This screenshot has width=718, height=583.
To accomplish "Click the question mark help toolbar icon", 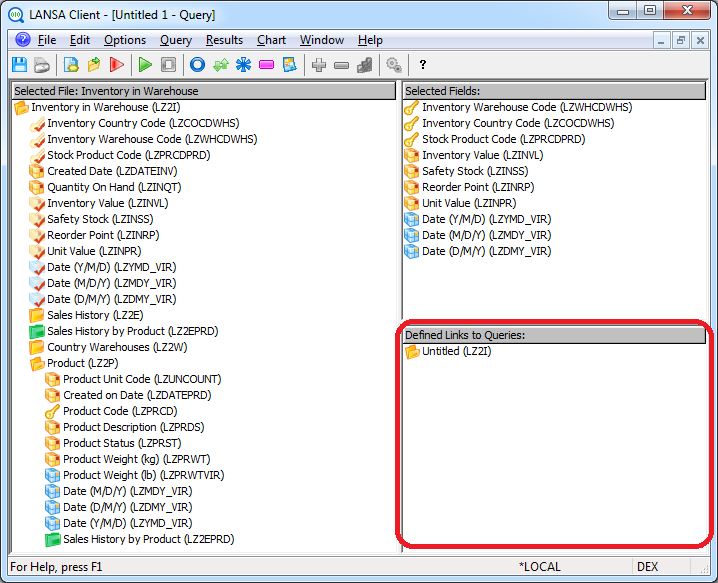I will click(423, 65).
